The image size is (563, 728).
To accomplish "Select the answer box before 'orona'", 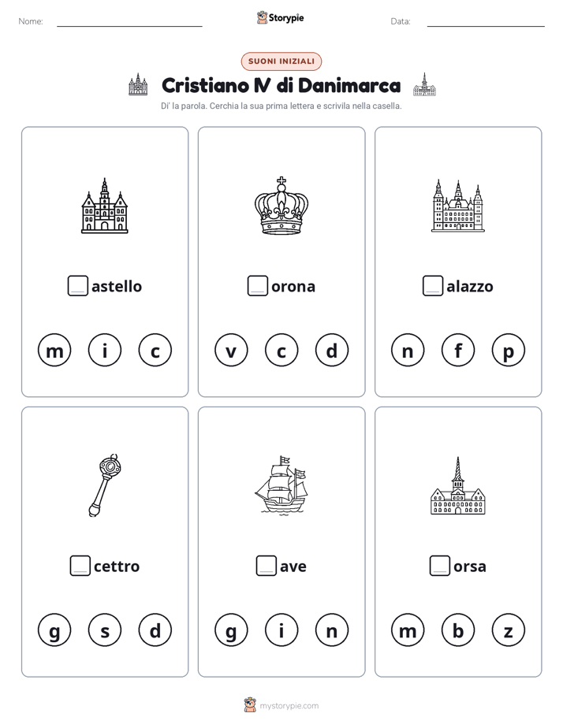I will pos(257,285).
